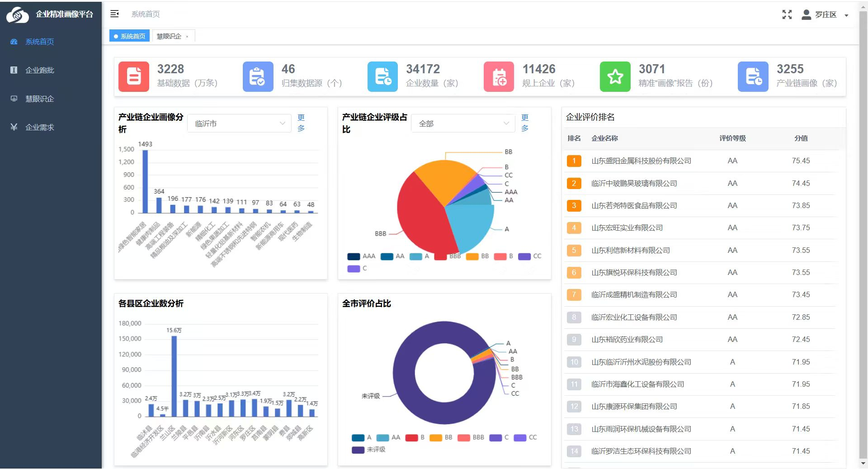868x469 pixels.
Task: Collapse the sidebar with the hamburger icon
Action: [114, 14]
